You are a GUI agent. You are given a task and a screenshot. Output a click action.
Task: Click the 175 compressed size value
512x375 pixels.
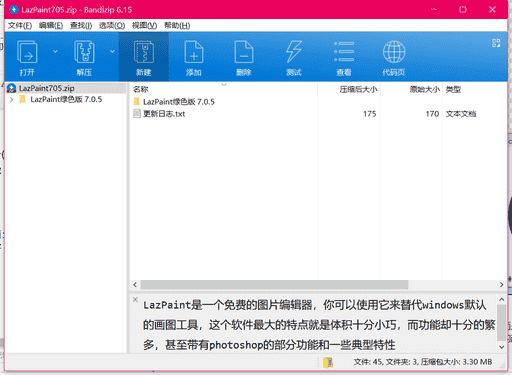point(370,114)
